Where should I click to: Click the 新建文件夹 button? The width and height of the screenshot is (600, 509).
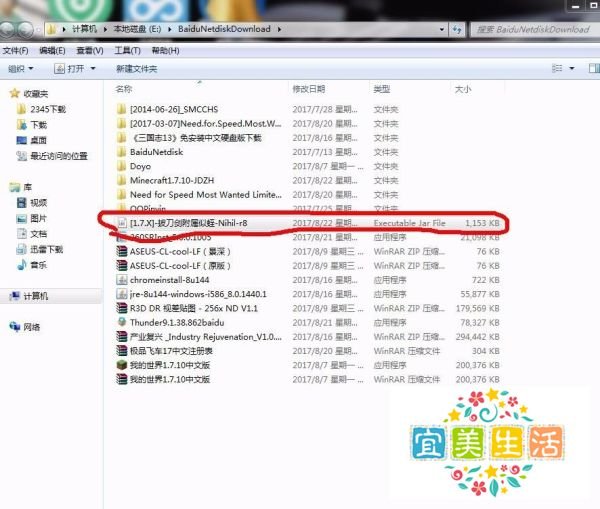(137, 69)
